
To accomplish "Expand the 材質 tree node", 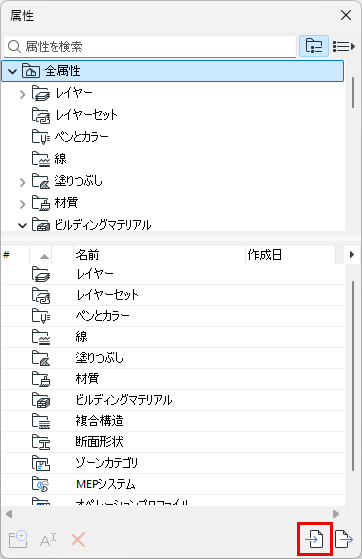I will coord(22,204).
